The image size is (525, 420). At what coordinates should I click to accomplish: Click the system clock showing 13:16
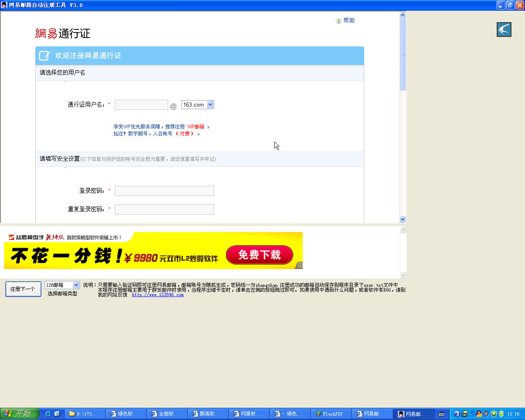click(513, 414)
